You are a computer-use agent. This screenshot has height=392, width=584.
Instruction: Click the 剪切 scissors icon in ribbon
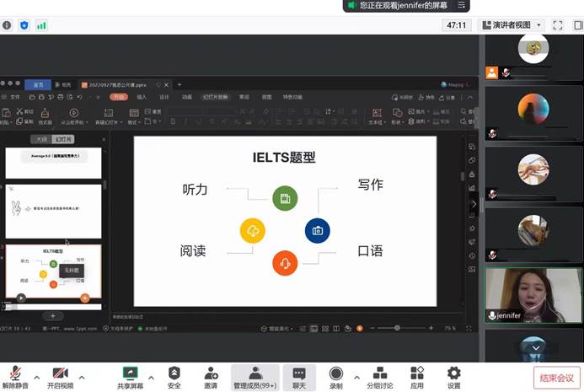20,111
